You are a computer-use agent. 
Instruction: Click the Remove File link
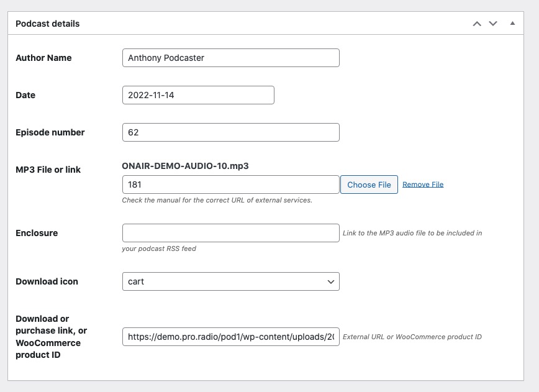423,185
